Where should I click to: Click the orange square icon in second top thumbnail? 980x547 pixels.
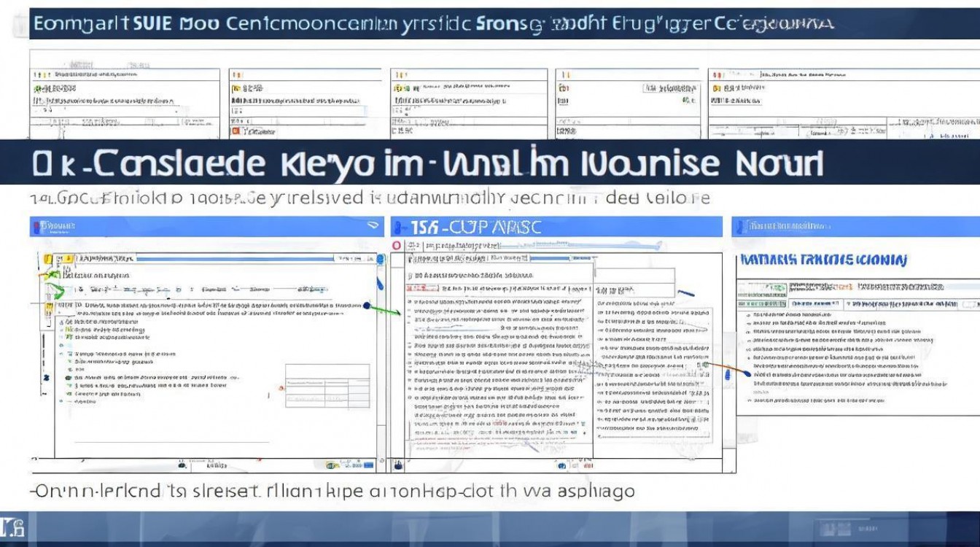click(x=236, y=131)
